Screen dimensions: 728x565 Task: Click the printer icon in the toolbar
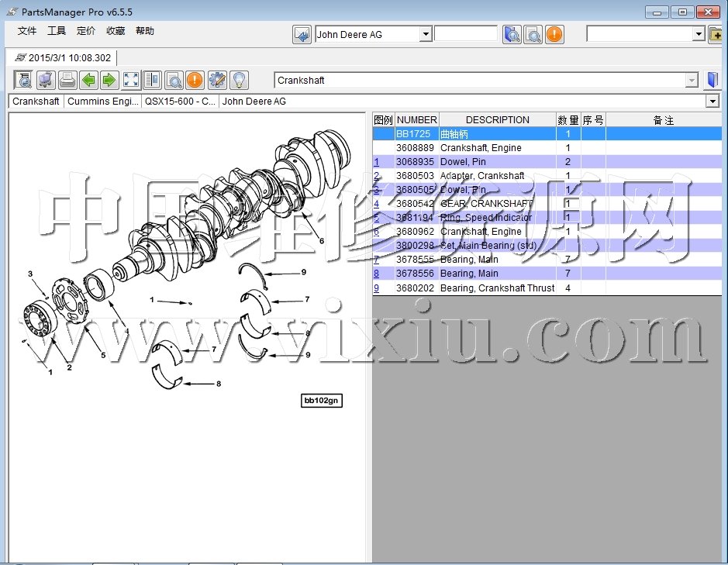tap(67, 80)
